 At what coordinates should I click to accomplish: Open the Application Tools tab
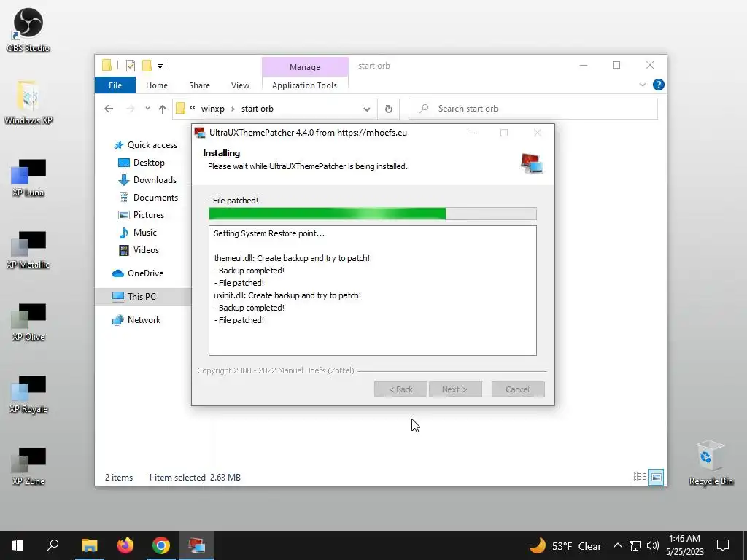tap(304, 85)
